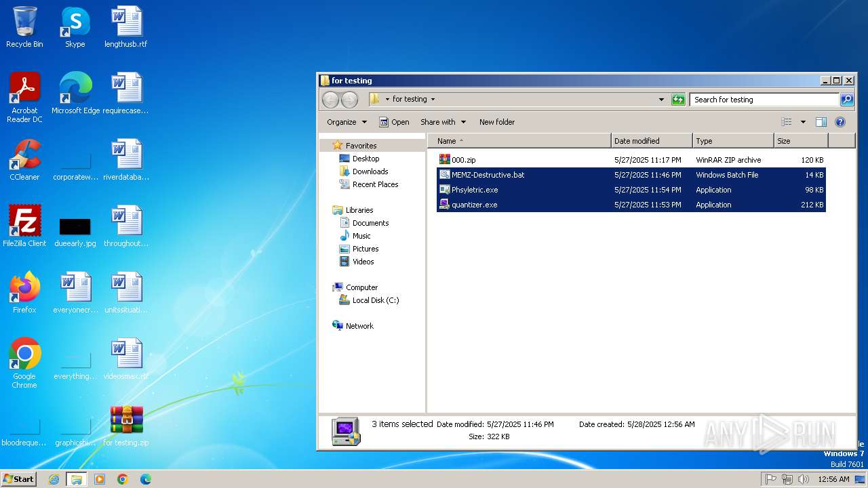Screen dimensions: 868x488
Task: Select MEMZ-Destructive.bat file
Action: [x=631, y=175]
